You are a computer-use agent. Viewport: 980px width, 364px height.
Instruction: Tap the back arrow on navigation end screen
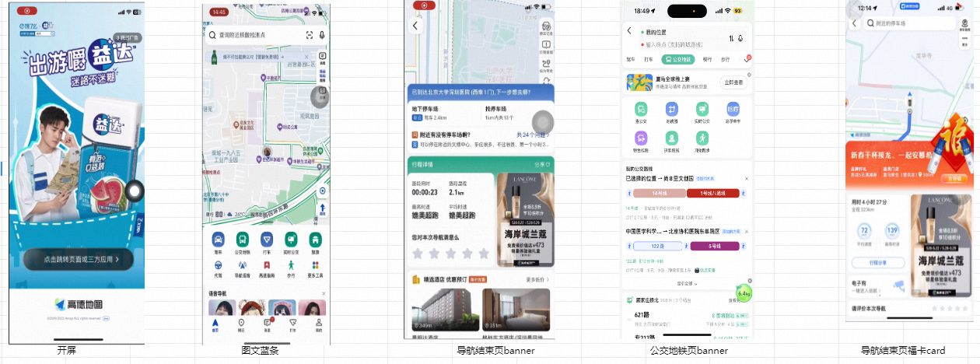[415, 26]
